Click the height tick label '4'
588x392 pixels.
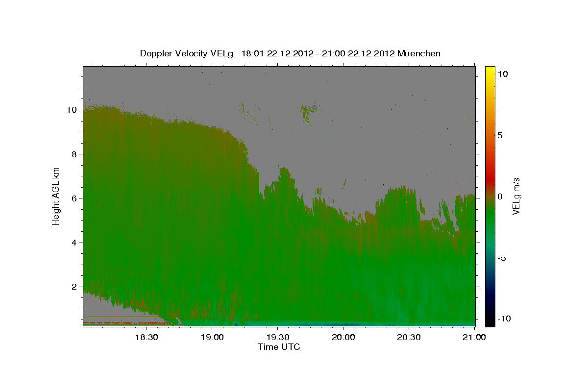[74, 243]
